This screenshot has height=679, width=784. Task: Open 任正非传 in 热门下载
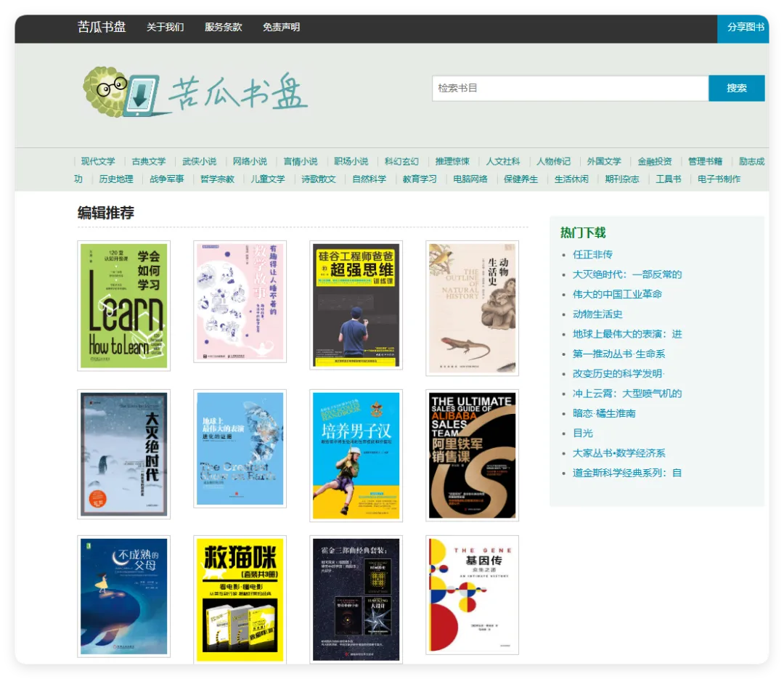pos(592,254)
